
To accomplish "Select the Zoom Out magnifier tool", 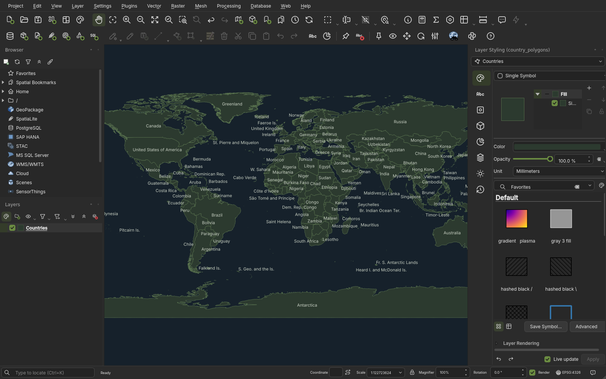I will pos(141,20).
